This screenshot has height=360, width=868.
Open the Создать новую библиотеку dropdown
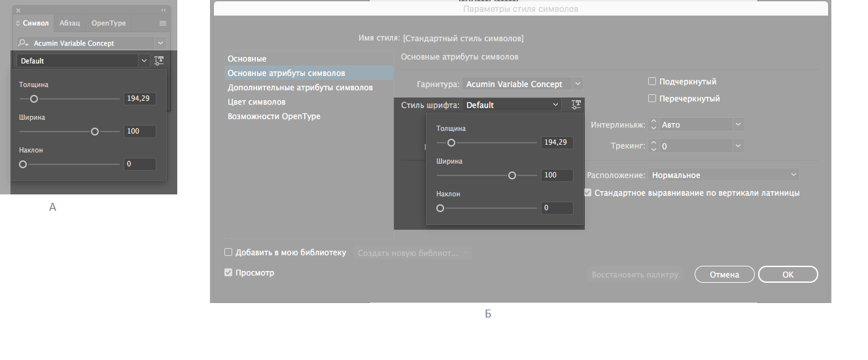(413, 253)
